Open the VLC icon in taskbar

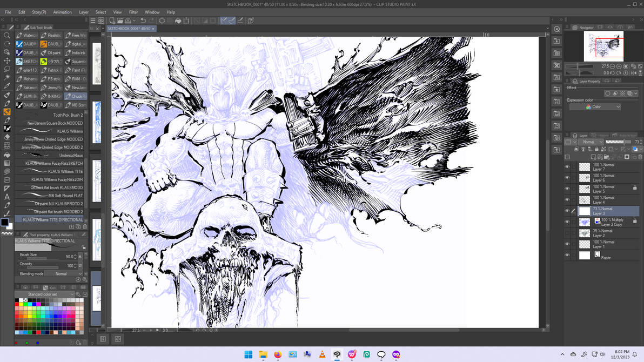(x=323, y=354)
